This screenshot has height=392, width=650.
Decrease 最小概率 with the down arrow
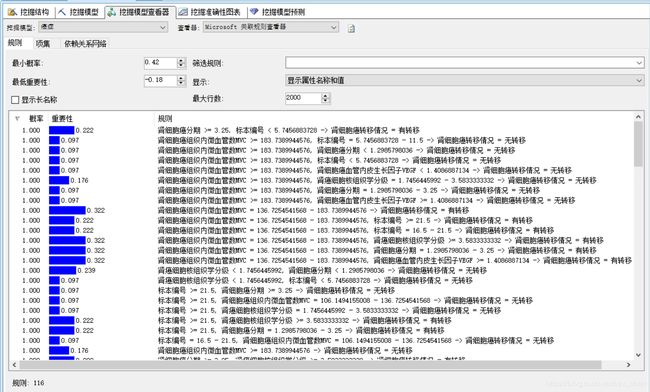tap(181, 65)
